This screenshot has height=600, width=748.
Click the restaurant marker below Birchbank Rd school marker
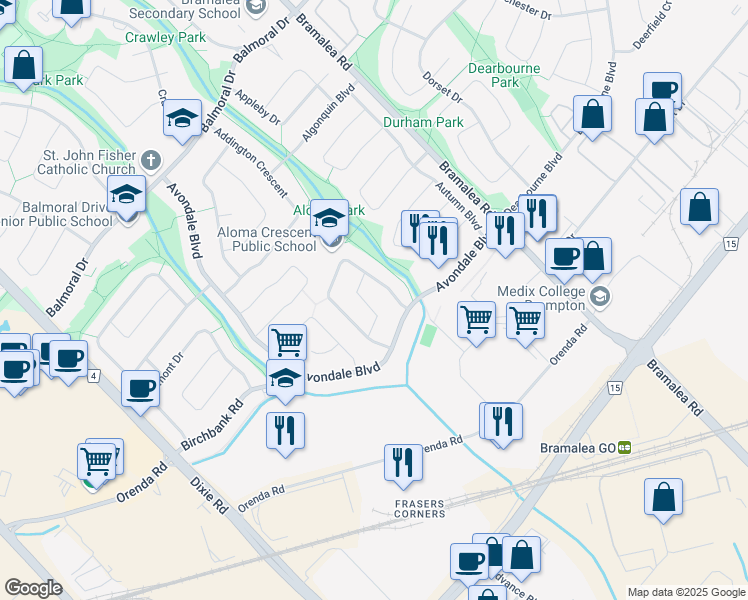285,433
